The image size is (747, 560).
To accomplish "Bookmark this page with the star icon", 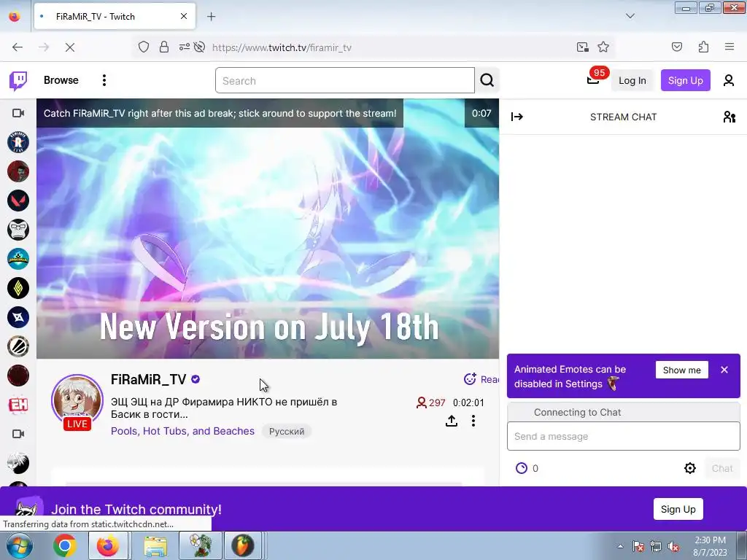I will point(603,47).
